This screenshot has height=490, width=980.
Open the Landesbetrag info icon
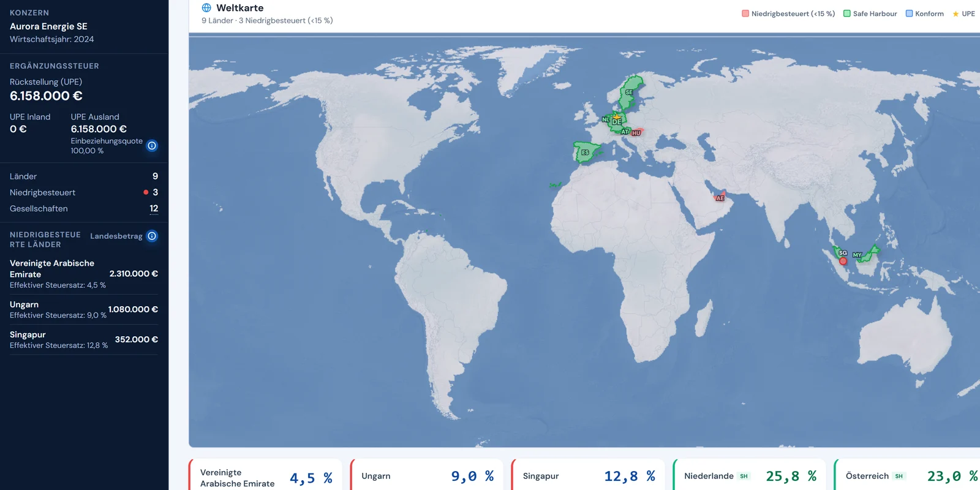pos(152,236)
